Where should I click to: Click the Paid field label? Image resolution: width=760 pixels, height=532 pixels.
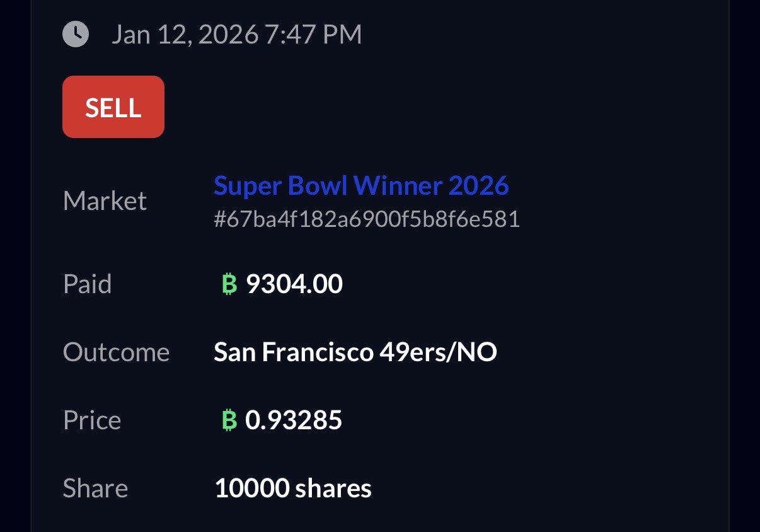coord(88,284)
